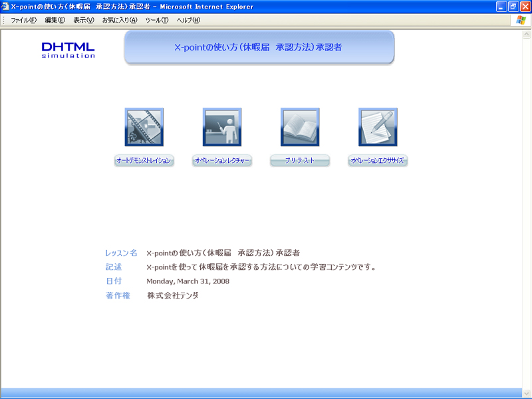The image size is (532, 399).
Task: Click the Internet Explorer page icon in title bar
Action: click(x=5, y=7)
